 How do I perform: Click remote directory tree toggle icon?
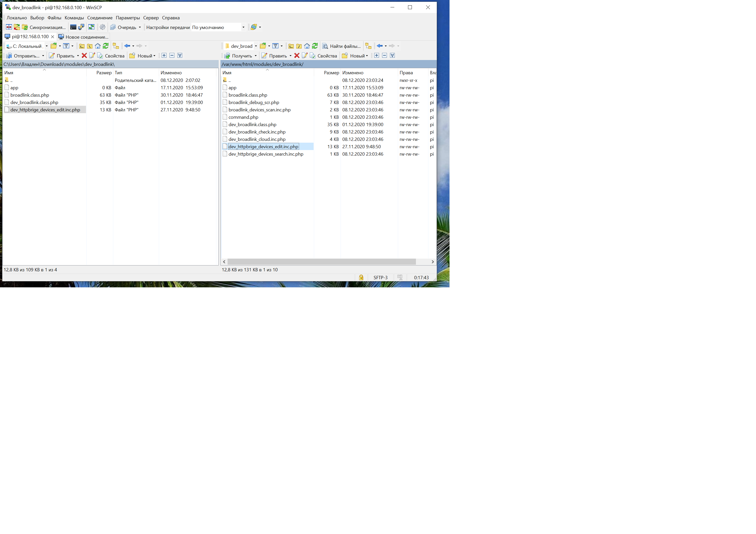(x=368, y=46)
